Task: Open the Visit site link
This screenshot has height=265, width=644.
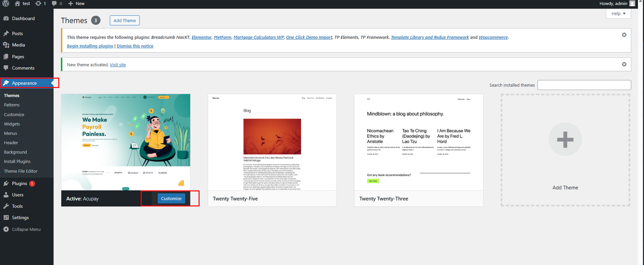Action: 118,65
